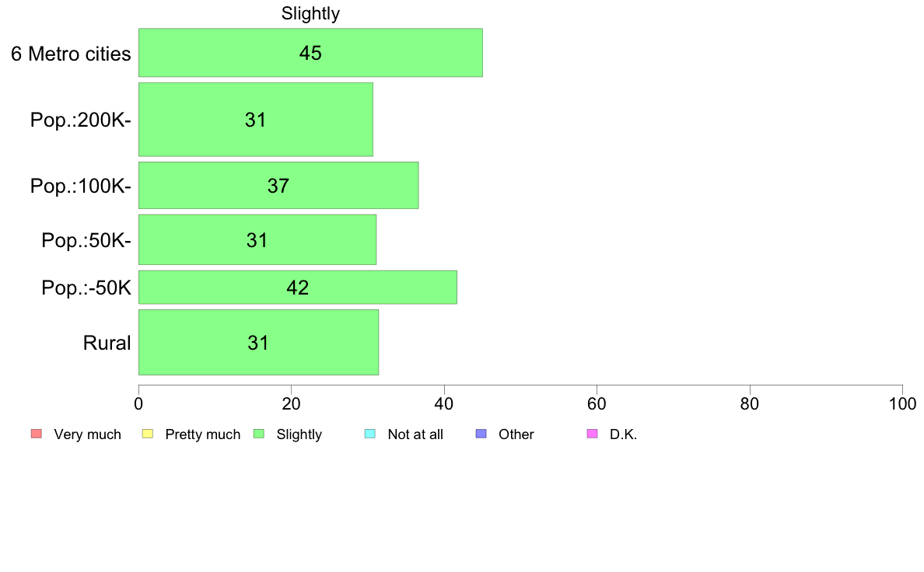This screenshot has width=924, height=572.
Task: Click the Pop.:-50K category label
Action: pos(86,288)
